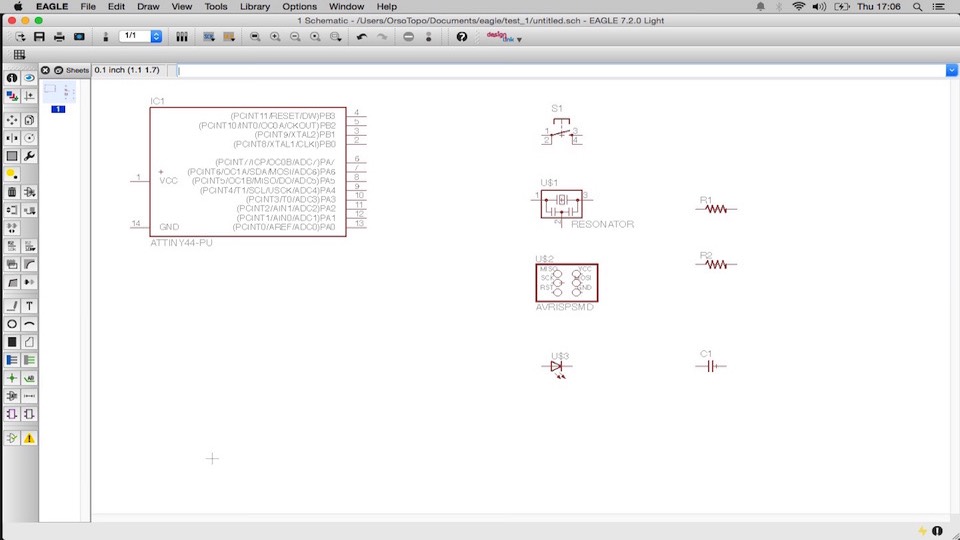This screenshot has height=540, width=960.
Task: Select the Paste tool with yellow icon
Action: [x=12, y=174]
